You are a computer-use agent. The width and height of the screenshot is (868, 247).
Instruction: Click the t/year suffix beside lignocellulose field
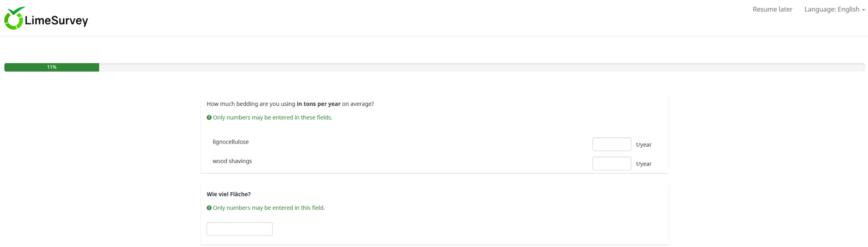point(643,145)
